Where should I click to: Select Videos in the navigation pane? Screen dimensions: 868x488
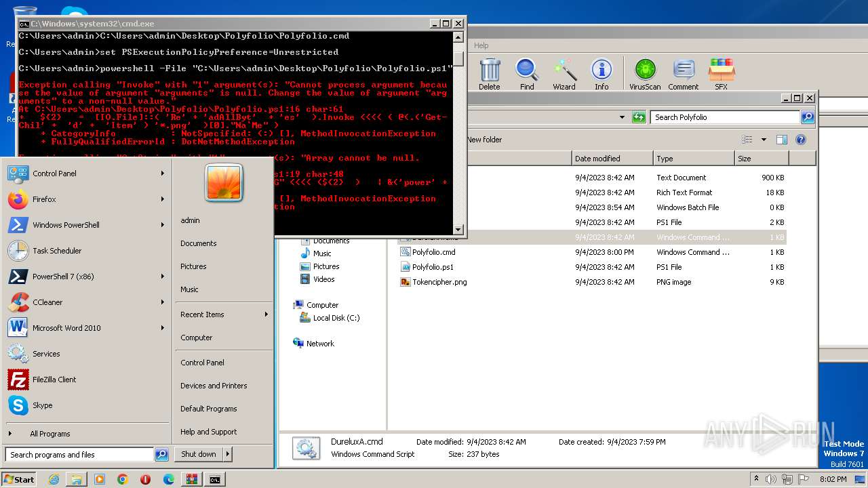[323, 279]
